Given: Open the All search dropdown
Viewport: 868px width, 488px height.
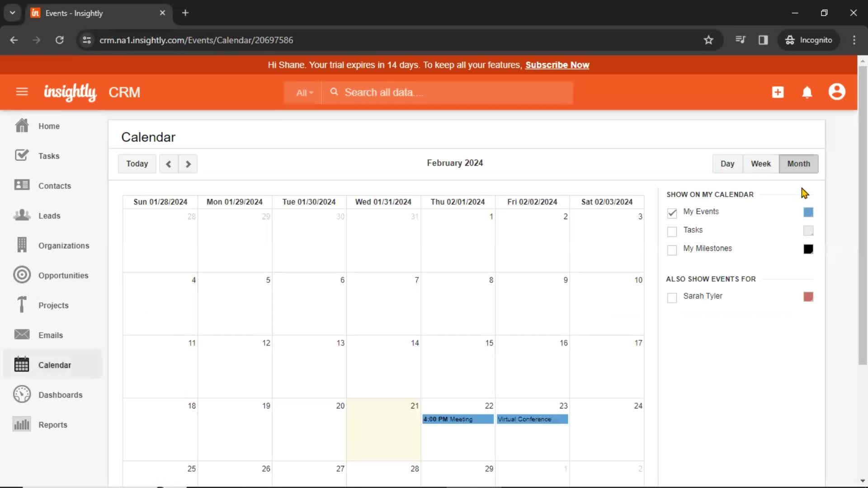Looking at the screenshot, I should pos(303,92).
